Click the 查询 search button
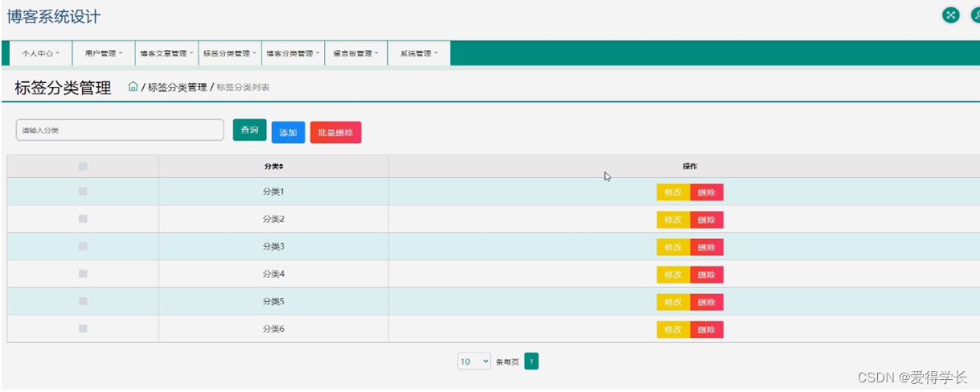 tap(249, 130)
